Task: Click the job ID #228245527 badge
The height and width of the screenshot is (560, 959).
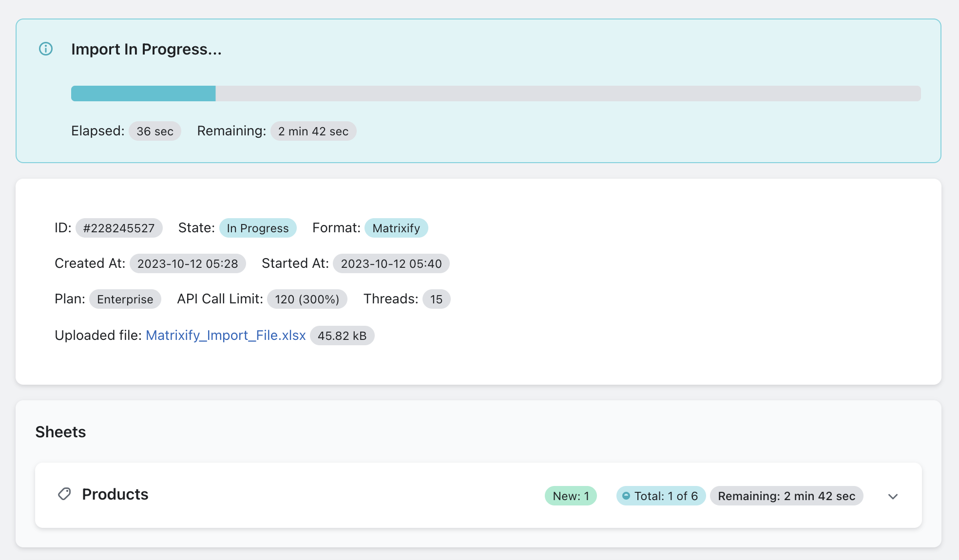Action: point(119,228)
